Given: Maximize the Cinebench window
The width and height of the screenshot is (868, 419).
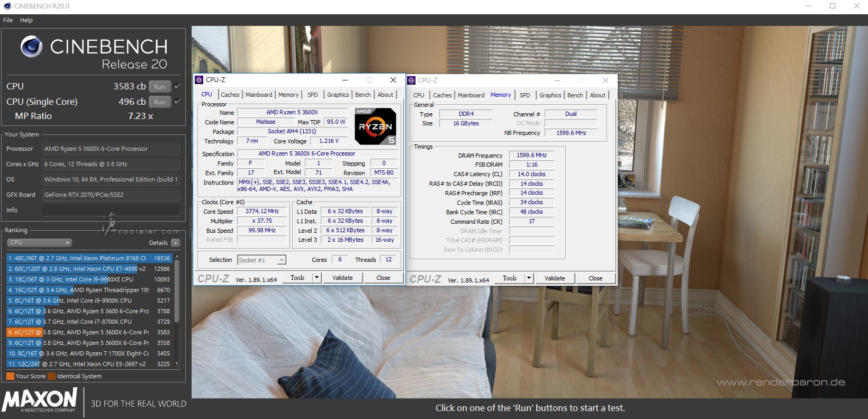Looking at the screenshot, I should click(833, 6).
